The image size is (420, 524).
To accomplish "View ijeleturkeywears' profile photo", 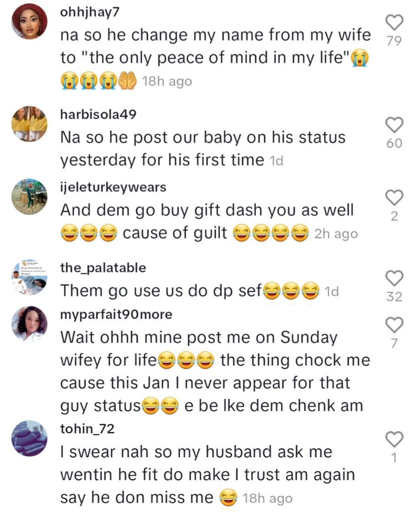I will coord(30,197).
